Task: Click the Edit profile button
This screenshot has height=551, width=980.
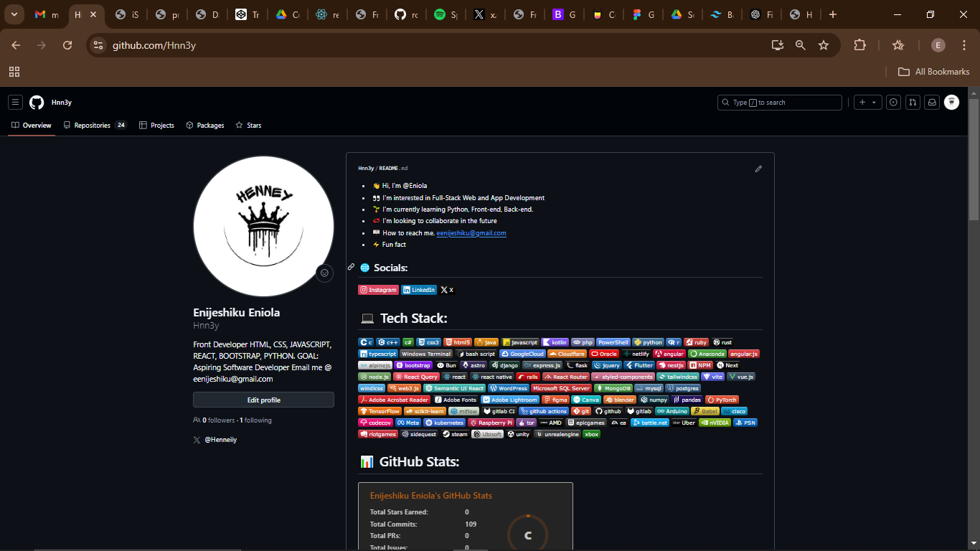Action: [263, 400]
